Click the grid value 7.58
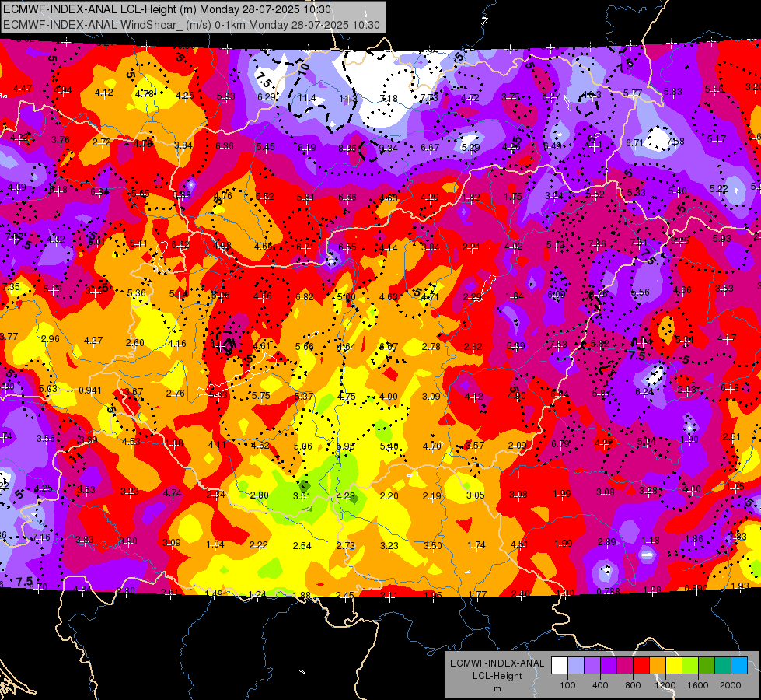The image size is (761, 700). (x=675, y=142)
